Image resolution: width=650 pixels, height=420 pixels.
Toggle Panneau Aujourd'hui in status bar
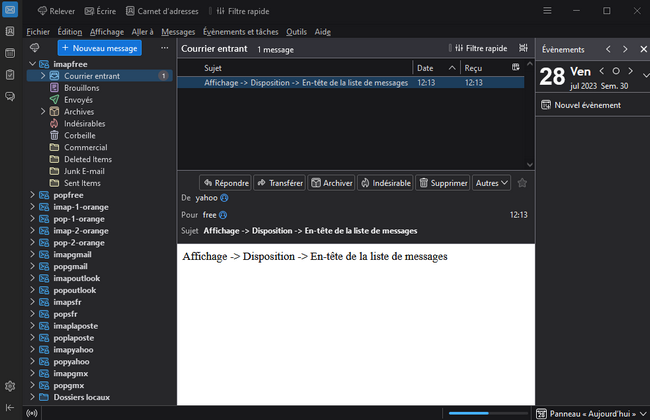(x=592, y=414)
